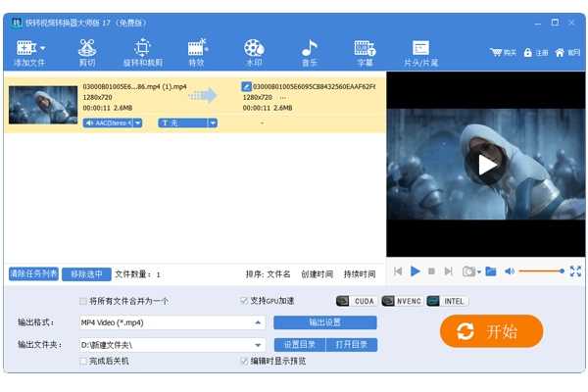Click Clear Task List button (清除任务列表)
The width and height of the screenshot is (588, 392).
pos(33,273)
